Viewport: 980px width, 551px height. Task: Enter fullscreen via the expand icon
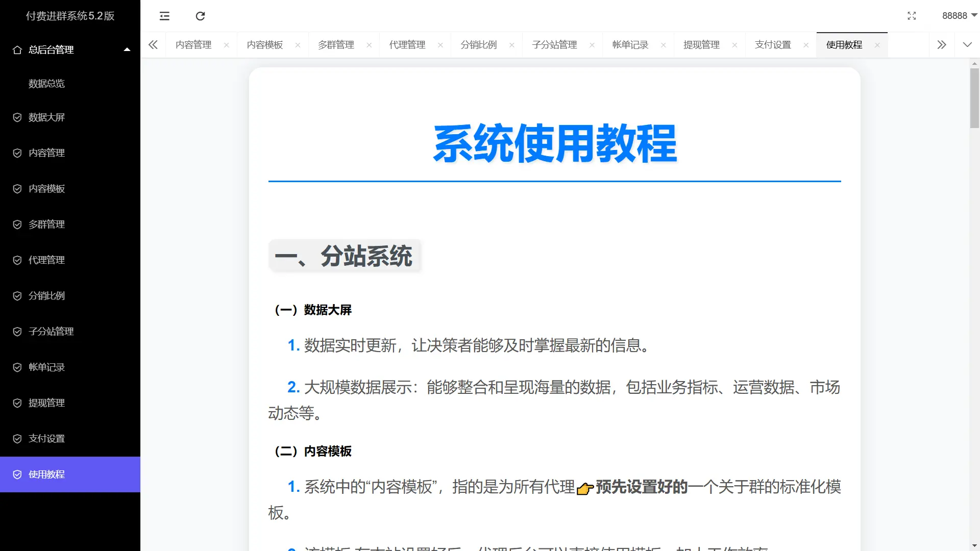click(x=912, y=16)
